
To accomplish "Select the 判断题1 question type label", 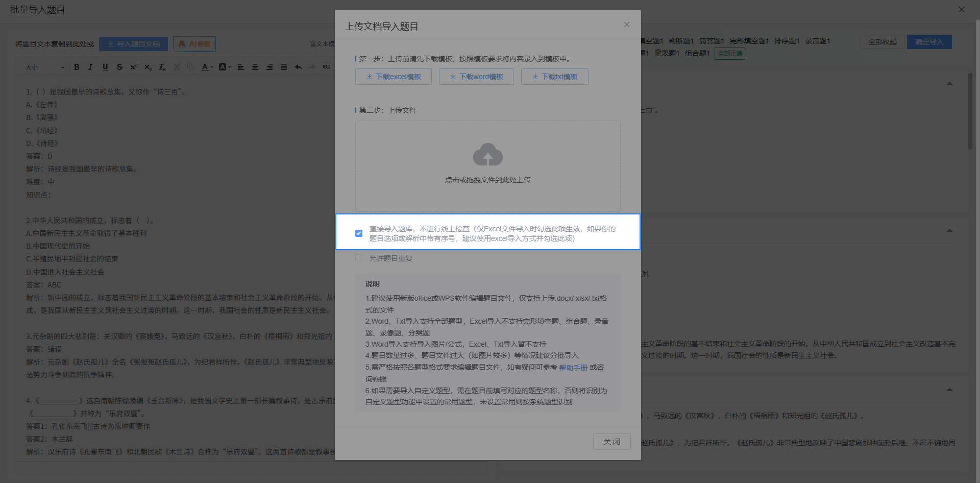I will pos(681,41).
